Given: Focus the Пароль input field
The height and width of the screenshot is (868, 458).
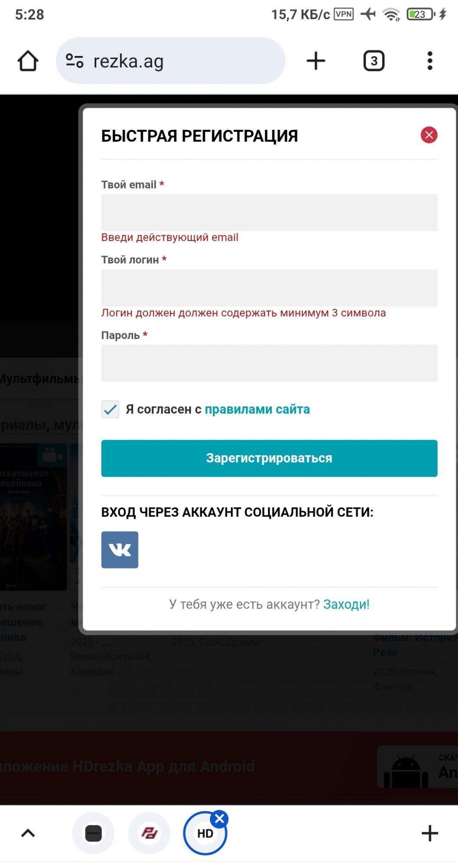Looking at the screenshot, I should coord(269,363).
